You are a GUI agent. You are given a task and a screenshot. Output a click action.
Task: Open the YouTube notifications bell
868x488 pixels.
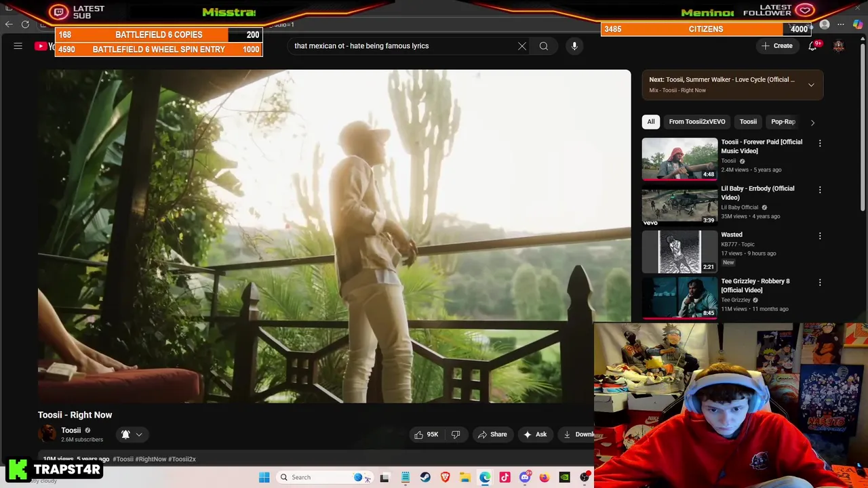click(812, 46)
